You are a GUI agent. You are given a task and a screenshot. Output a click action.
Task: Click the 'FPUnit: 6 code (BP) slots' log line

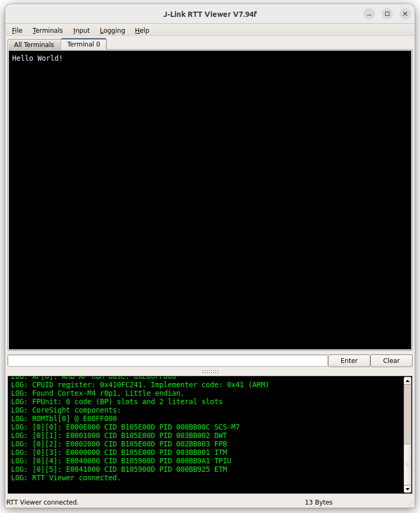tap(117, 402)
